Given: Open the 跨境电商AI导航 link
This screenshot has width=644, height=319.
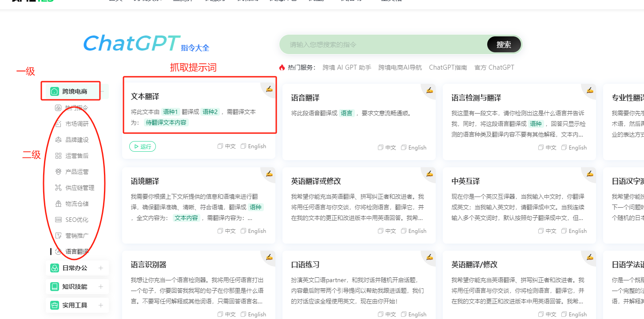Looking at the screenshot, I should point(400,67).
